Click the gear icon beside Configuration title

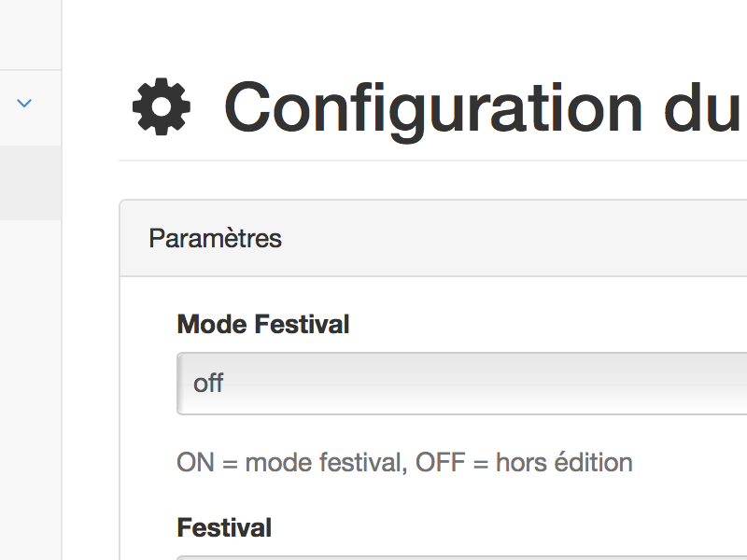162,106
